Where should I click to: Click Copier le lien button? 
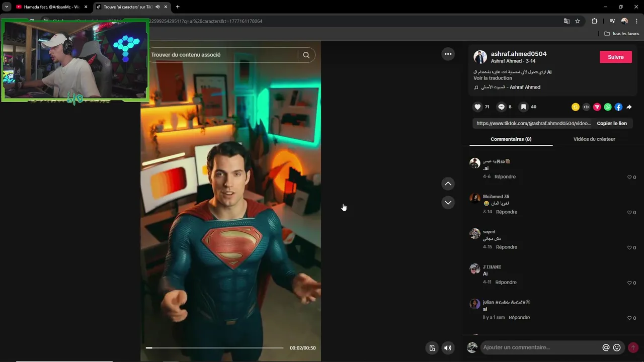point(612,123)
